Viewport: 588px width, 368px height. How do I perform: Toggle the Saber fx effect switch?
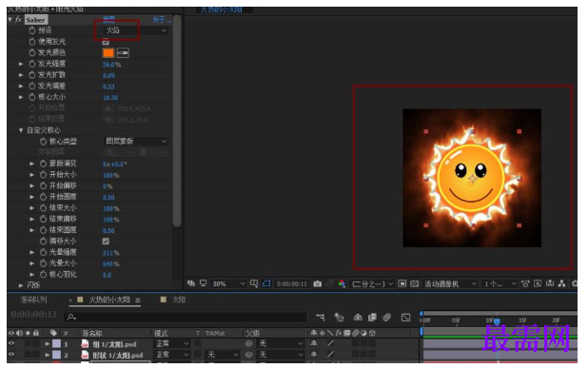[x=18, y=19]
